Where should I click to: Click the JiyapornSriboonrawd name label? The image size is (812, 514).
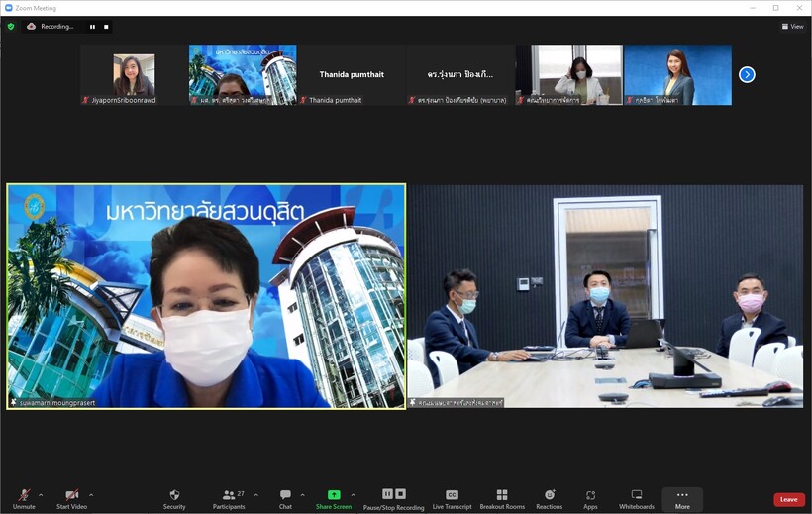[123, 100]
